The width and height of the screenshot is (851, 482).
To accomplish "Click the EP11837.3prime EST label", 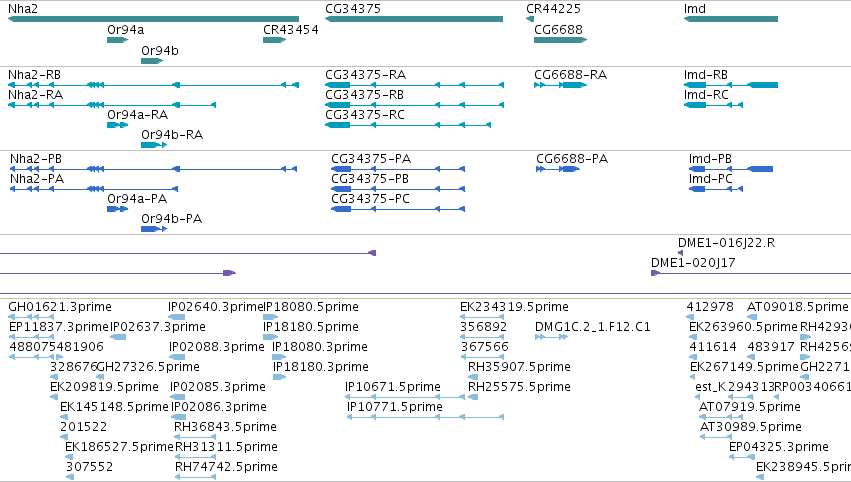I will pos(59,327).
